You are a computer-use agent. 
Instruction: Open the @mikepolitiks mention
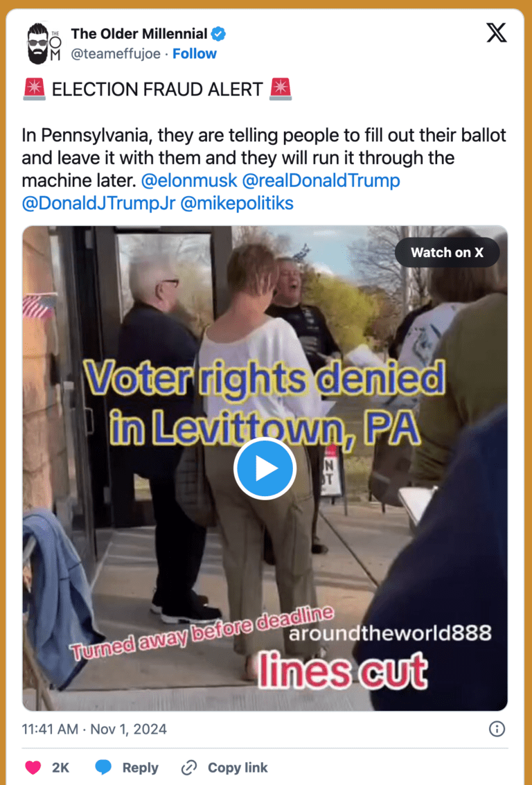coord(237,203)
